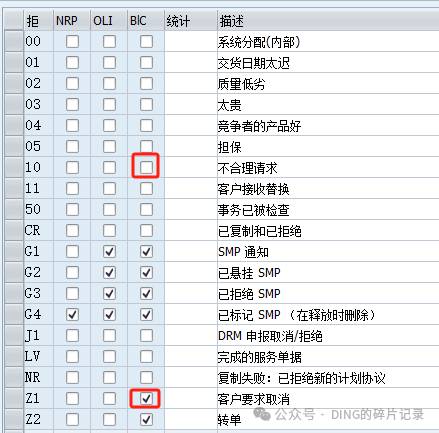Click the 描述 column header
The height and width of the screenshot is (433, 439).
pyautogui.click(x=328, y=20)
